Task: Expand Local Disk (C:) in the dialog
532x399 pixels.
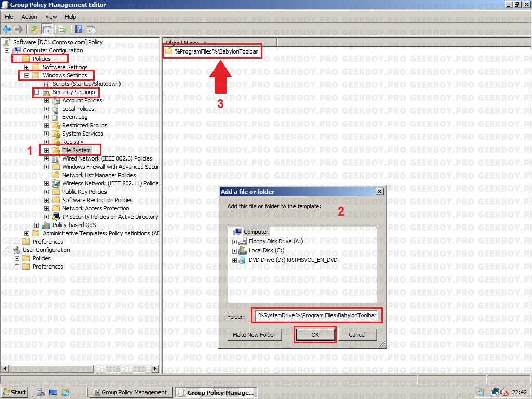Action: coord(234,251)
